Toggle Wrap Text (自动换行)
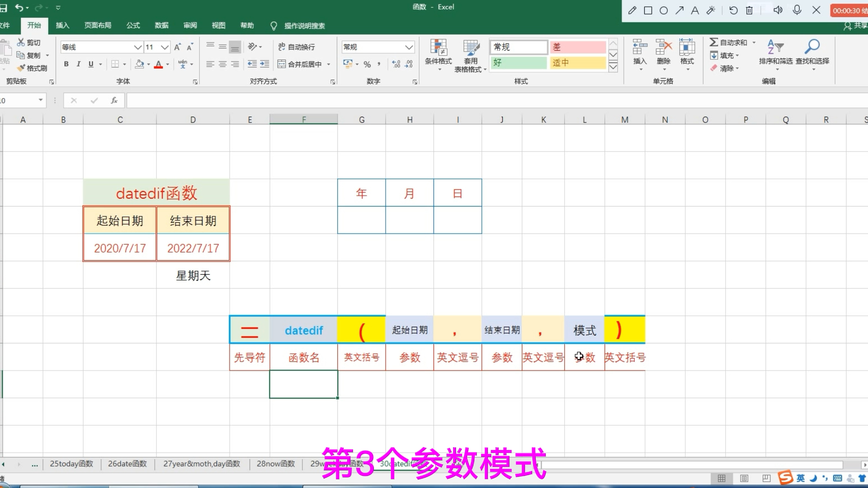Screen dimensions: 868x488 tap(297, 47)
